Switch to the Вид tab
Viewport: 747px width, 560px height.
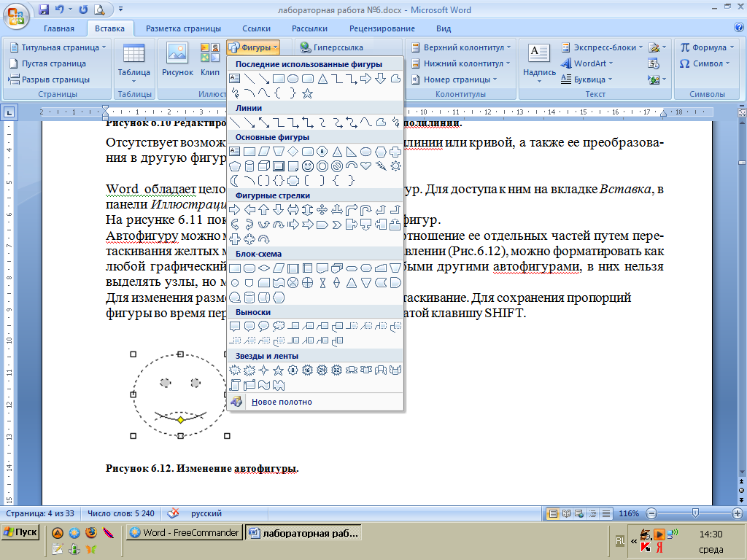pyautogui.click(x=444, y=28)
